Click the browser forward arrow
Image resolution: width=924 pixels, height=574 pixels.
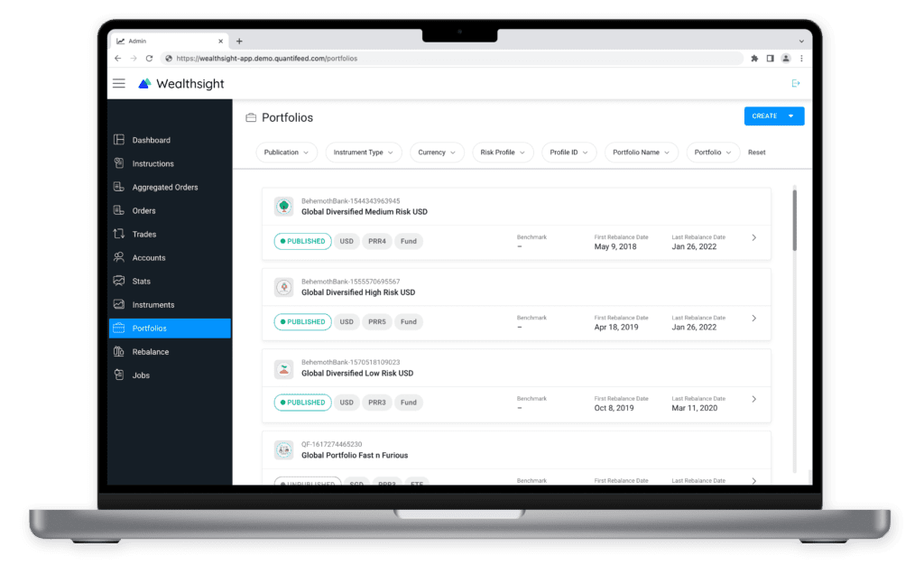pyautogui.click(x=134, y=59)
